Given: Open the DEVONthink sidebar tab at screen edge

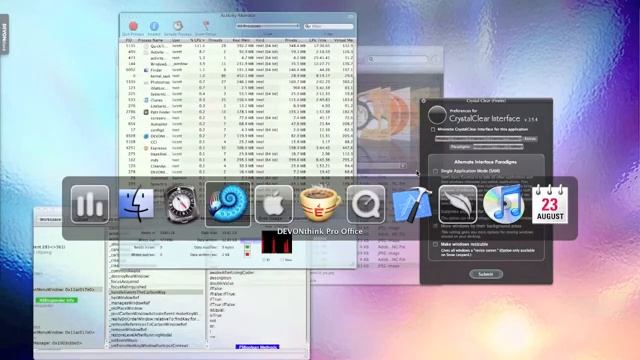Looking at the screenshot, I should coord(4,35).
